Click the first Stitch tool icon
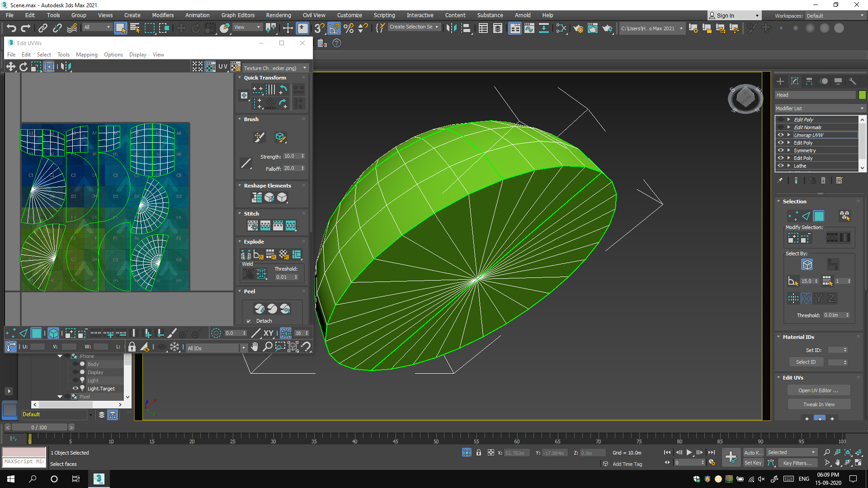 pyautogui.click(x=252, y=225)
